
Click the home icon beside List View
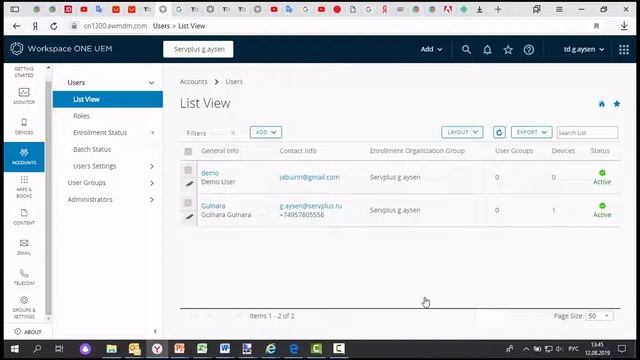click(x=602, y=104)
